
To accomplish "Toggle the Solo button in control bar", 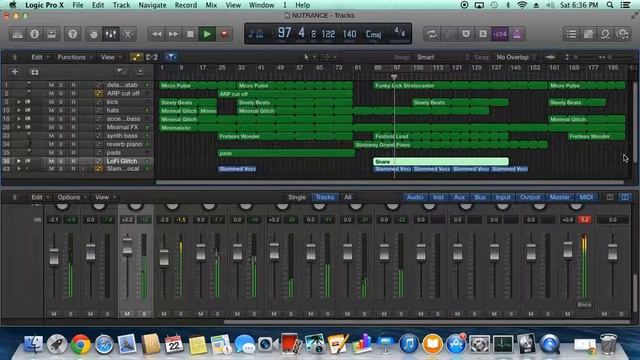I will point(483,34).
